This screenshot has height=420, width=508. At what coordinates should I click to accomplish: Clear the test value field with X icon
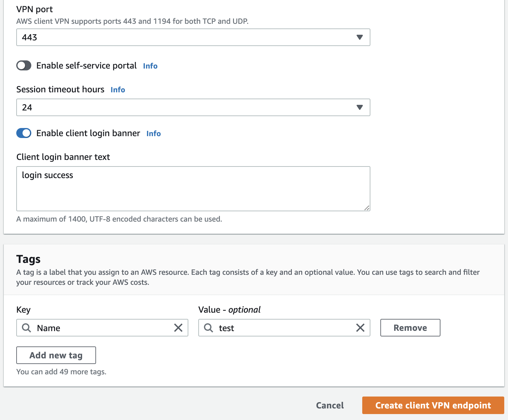[360, 328]
